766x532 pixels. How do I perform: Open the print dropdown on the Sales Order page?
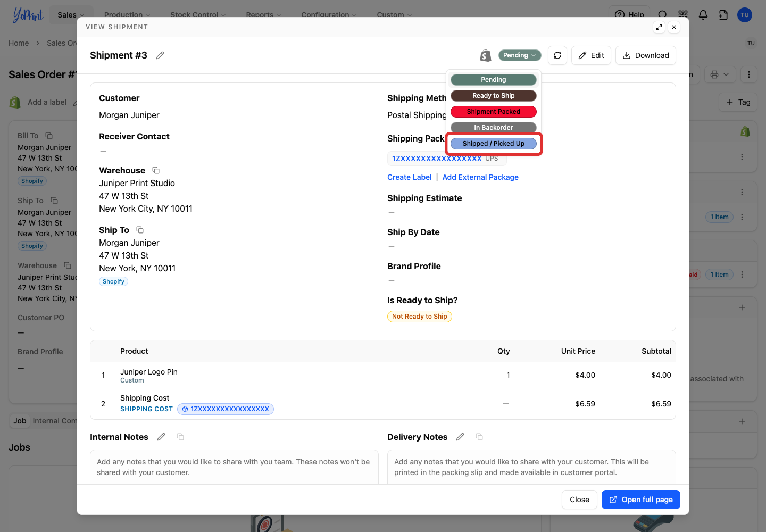click(x=720, y=74)
